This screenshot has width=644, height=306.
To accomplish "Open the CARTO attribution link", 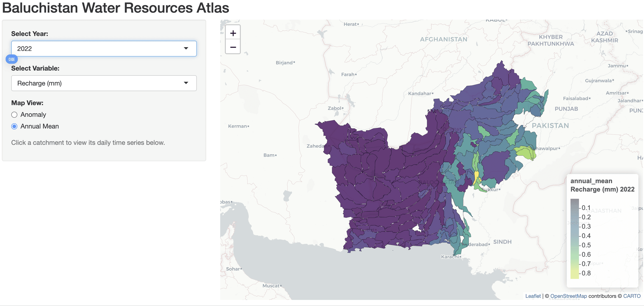I will pyautogui.click(x=632, y=296).
